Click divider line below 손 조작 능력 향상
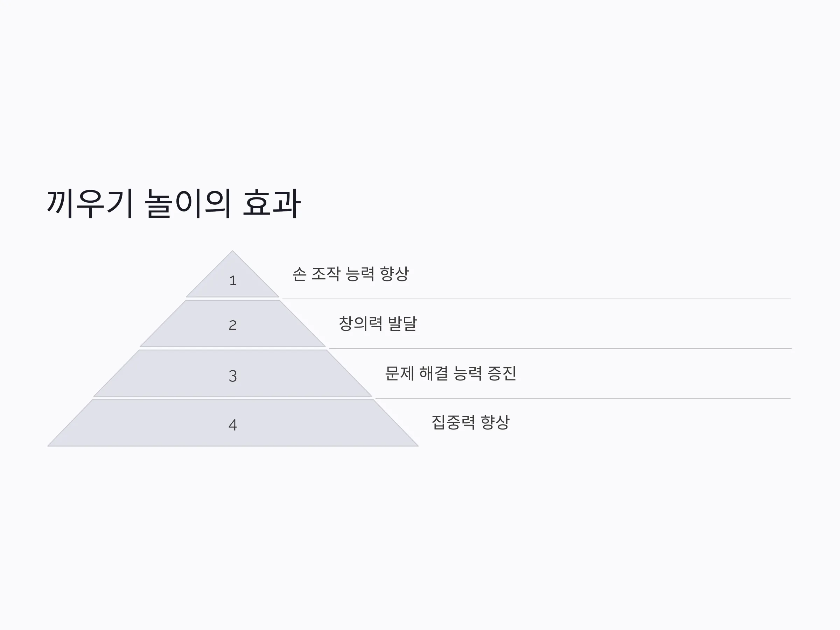This screenshot has height=630, width=840. tap(536, 299)
